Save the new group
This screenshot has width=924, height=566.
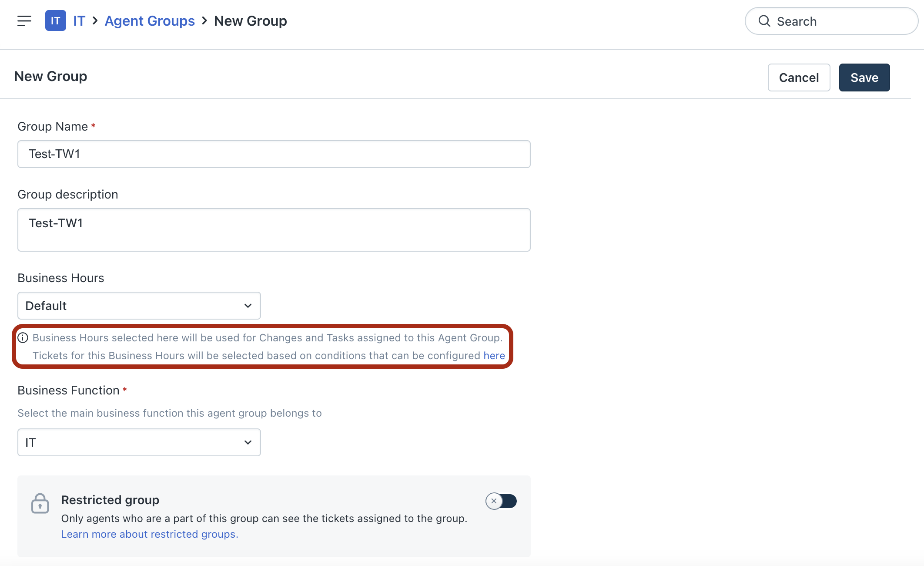click(x=864, y=77)
